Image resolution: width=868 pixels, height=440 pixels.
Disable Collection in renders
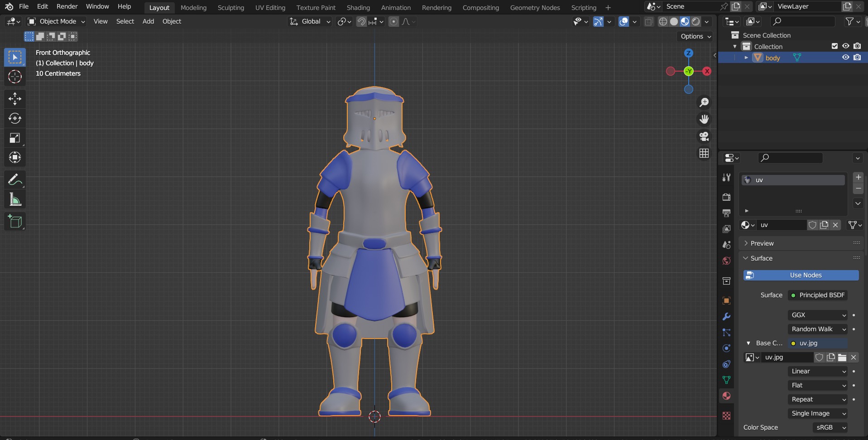(x=857, y=46)
